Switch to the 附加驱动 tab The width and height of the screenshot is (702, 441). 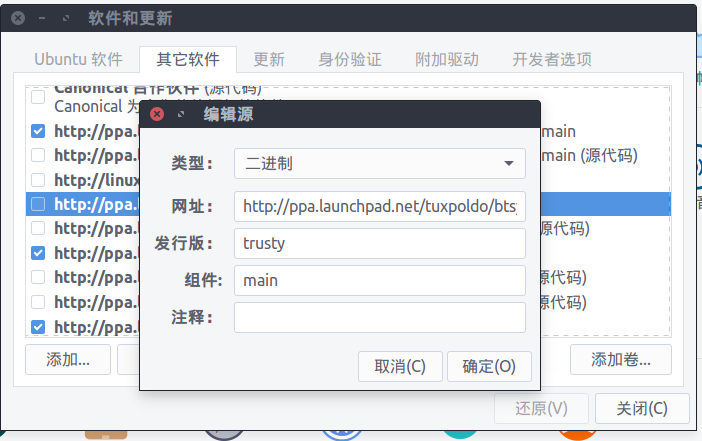click(447, 60)
